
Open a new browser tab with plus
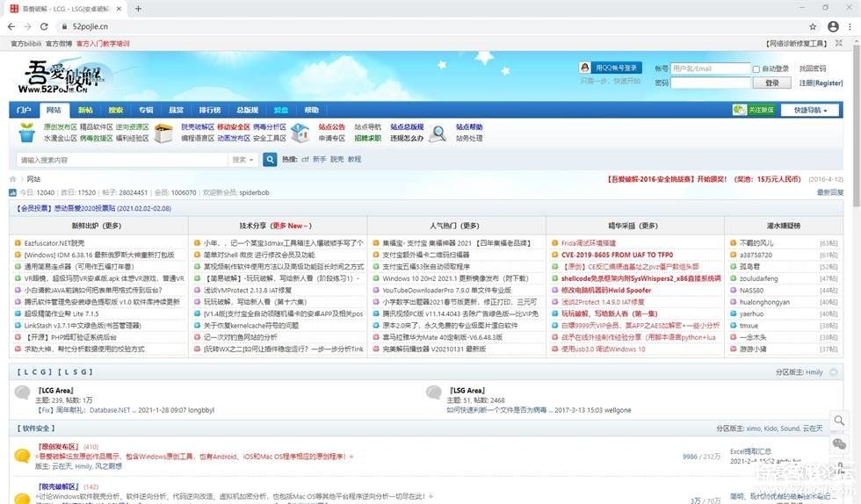139,8
